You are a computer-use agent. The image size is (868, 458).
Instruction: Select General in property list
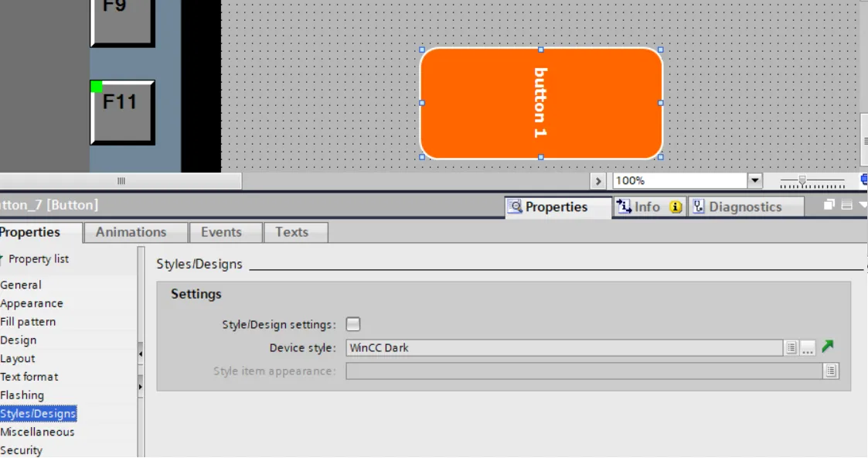pos(21,285)
